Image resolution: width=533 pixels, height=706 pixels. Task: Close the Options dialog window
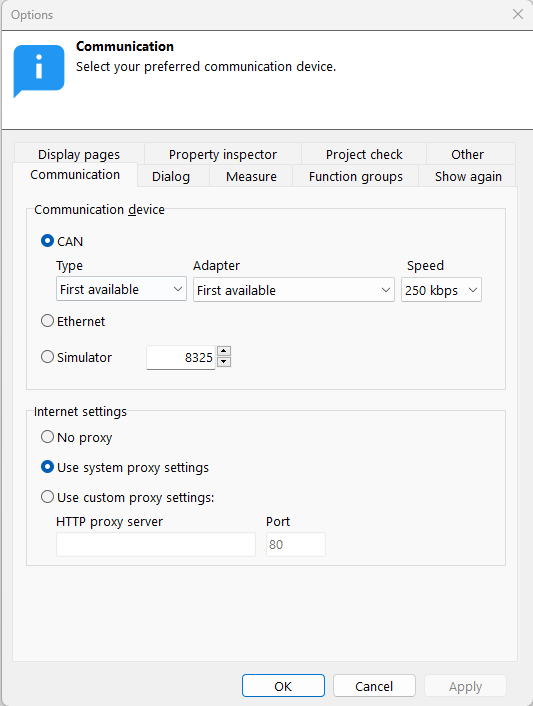tap(518, 14)
